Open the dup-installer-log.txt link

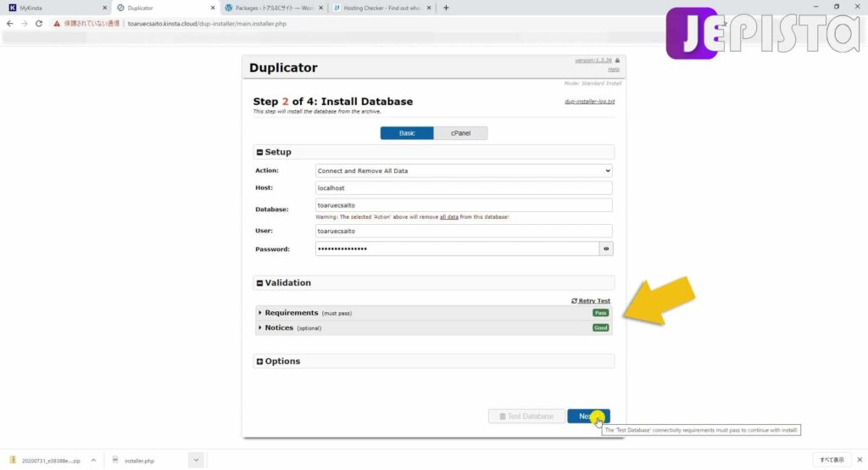pos(590,102)
